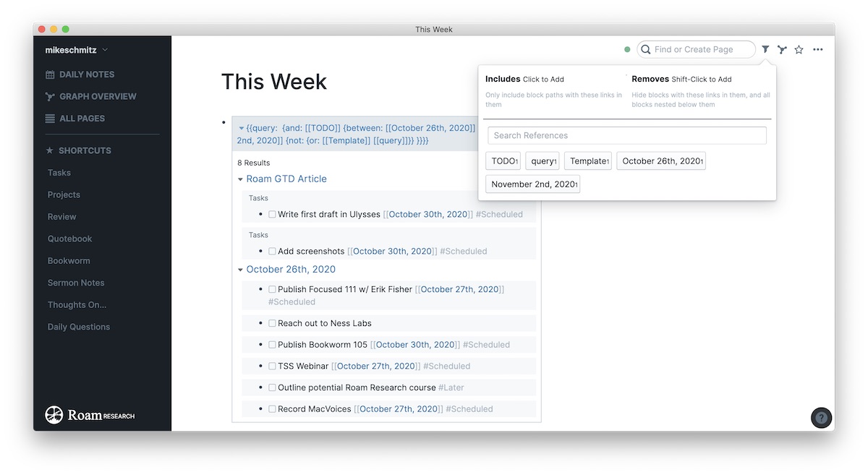Open October 27th link beside TSS Webinar
Image resolution: width=868 pixels, height=475 pixels.
pos(376,367)
